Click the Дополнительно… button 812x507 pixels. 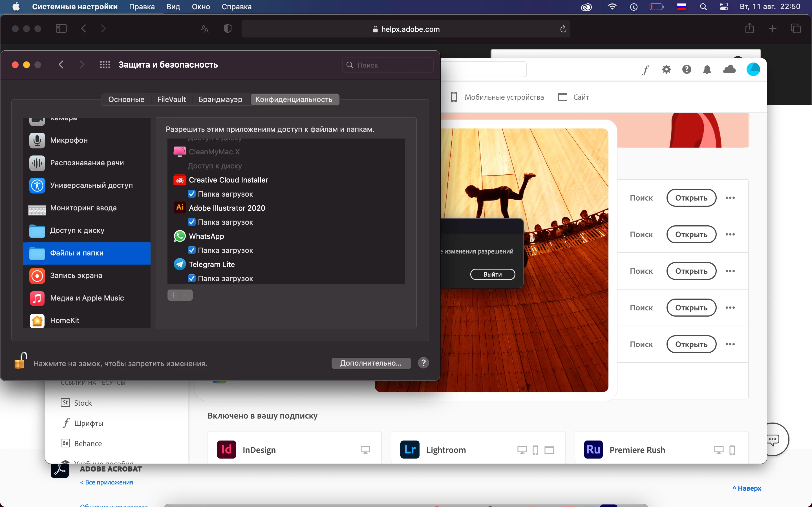click(371, 363)
